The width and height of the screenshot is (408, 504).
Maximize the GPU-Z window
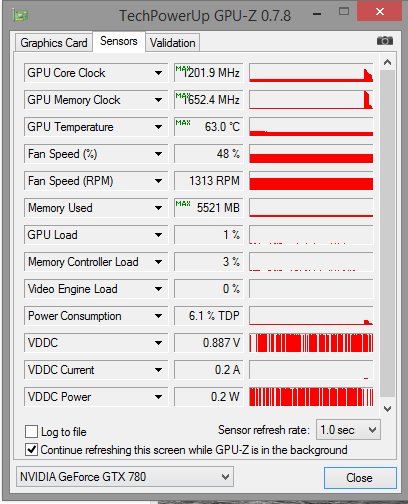pyautogui.click(x=344, y=12)
